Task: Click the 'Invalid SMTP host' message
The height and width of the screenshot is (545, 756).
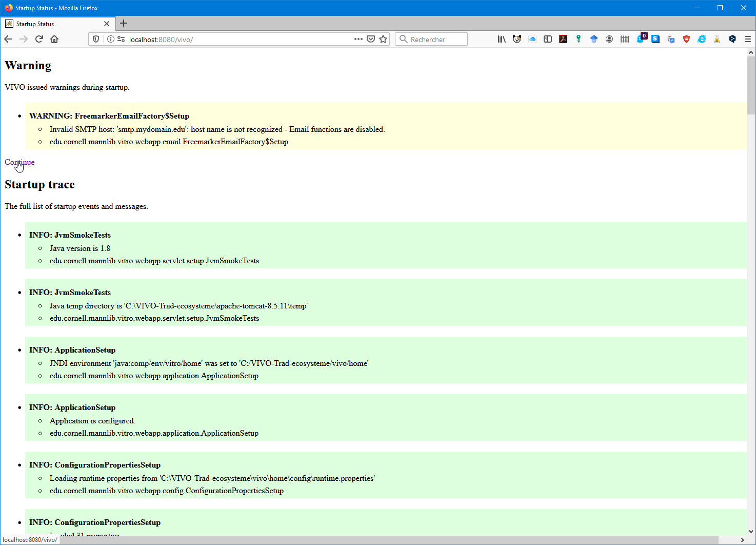Action: [x=217, y=129]
